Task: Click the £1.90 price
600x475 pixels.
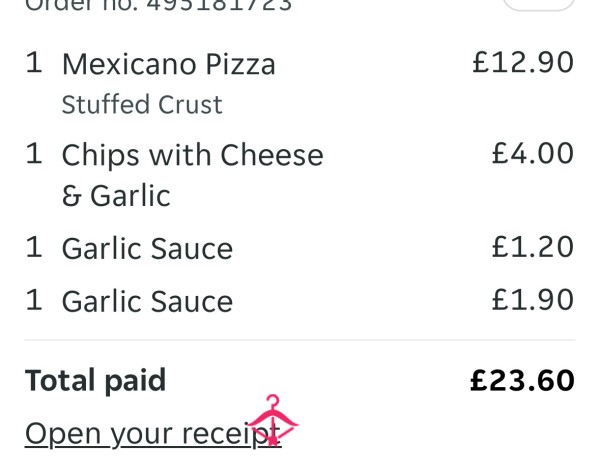Action: pos(533,300)
